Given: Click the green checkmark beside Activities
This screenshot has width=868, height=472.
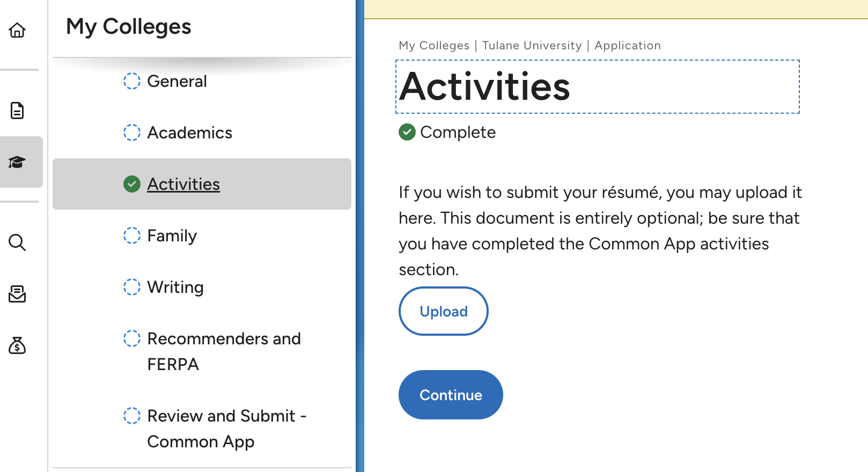Looking at the screenshot, I should coord(132,184).
